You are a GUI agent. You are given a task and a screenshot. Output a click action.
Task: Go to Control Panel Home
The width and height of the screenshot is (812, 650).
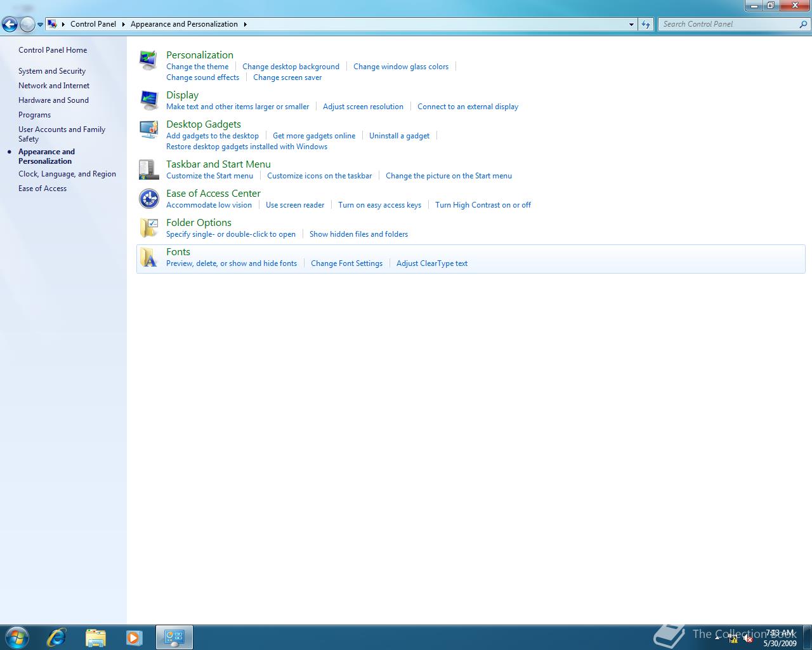[x=53, y=50]
